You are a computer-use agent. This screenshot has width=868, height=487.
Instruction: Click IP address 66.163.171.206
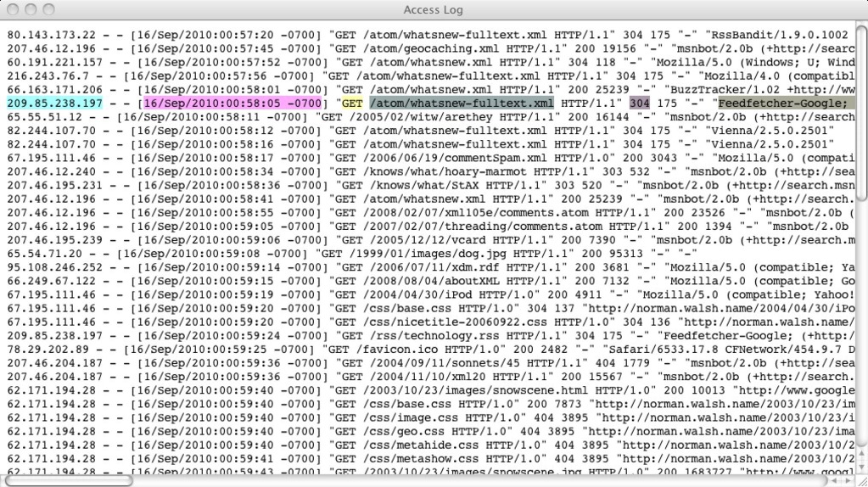point(54,90)
